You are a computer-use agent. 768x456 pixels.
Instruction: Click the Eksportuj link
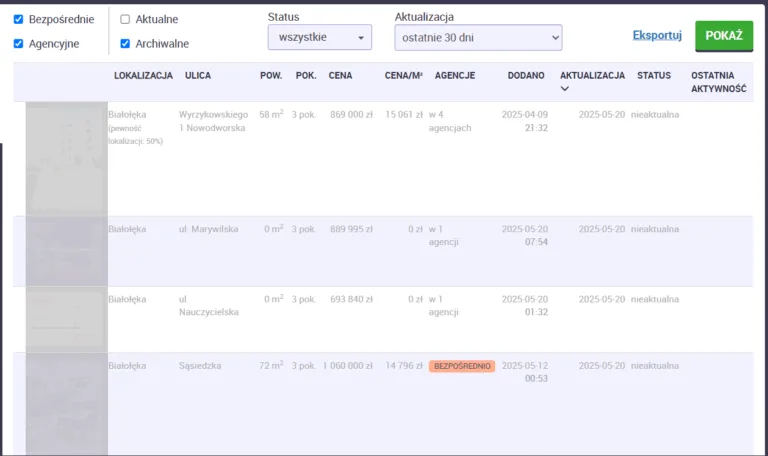point(657,36)
